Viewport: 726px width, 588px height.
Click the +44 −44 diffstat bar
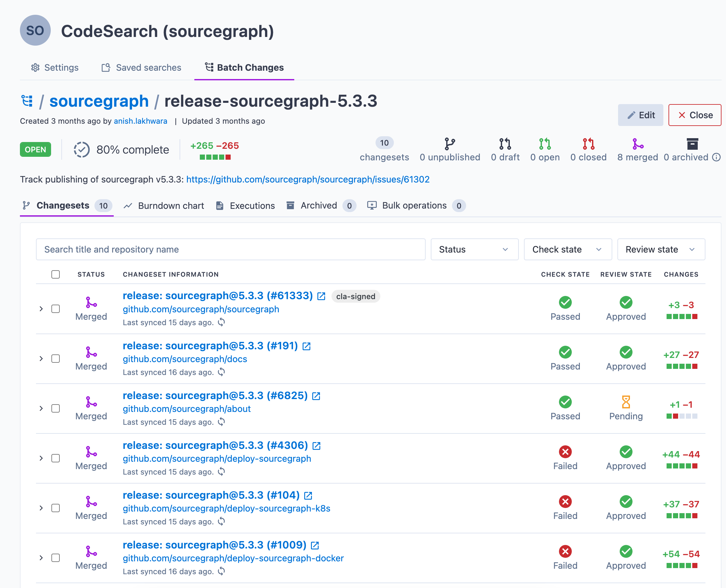tap(682, 466)
